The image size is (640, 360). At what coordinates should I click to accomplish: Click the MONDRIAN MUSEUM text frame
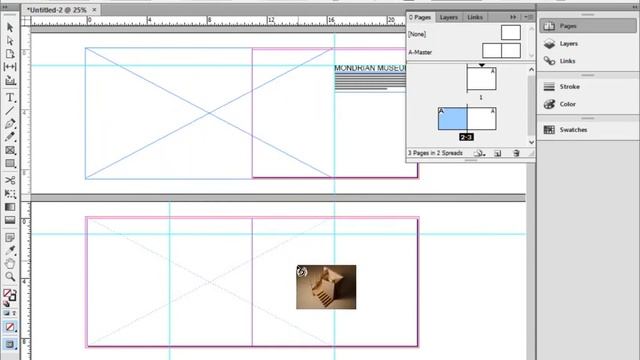(x=370, y=78)
